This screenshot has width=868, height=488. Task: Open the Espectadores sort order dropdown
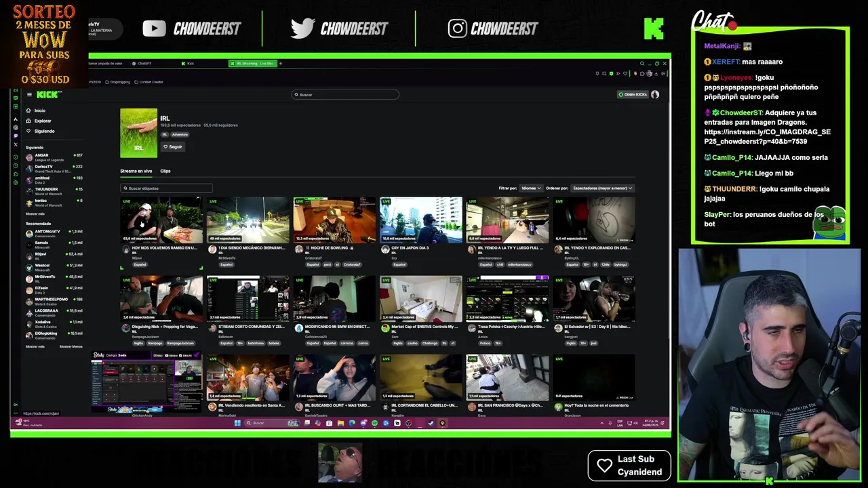pyautogui.click(x=602, y=188)
